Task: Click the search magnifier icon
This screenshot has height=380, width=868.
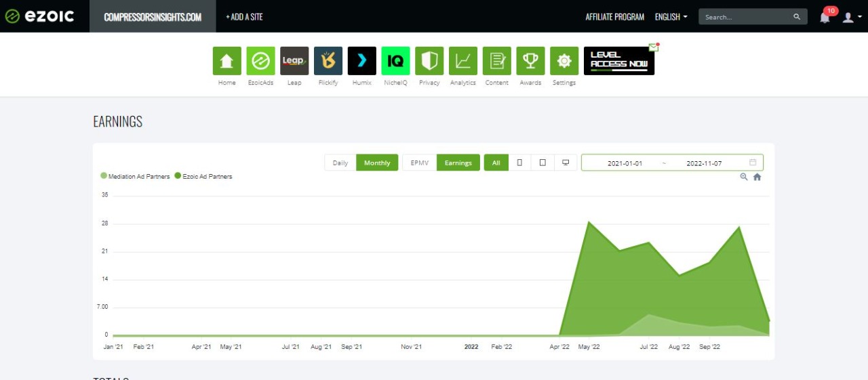Action: click(x=797, y=17)
